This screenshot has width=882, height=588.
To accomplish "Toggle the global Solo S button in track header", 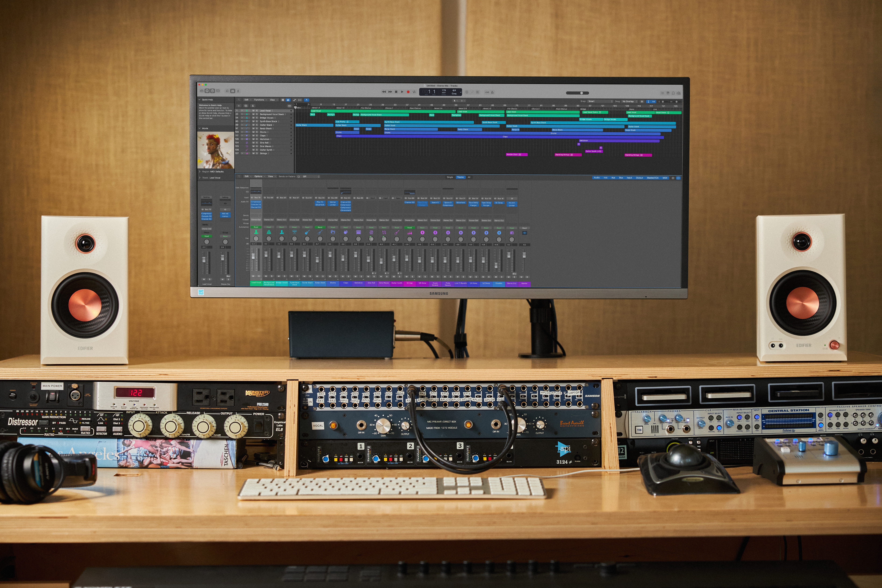I will pos(253,106).
